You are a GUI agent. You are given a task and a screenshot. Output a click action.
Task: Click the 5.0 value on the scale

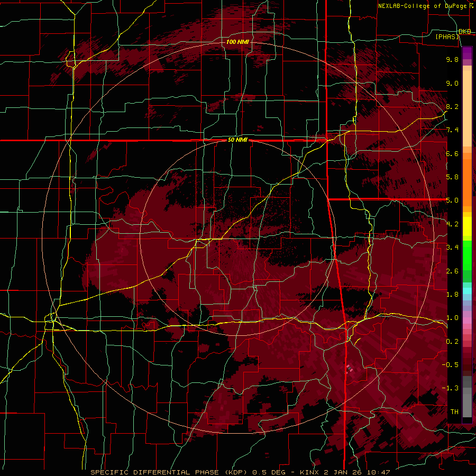point(452,200)
